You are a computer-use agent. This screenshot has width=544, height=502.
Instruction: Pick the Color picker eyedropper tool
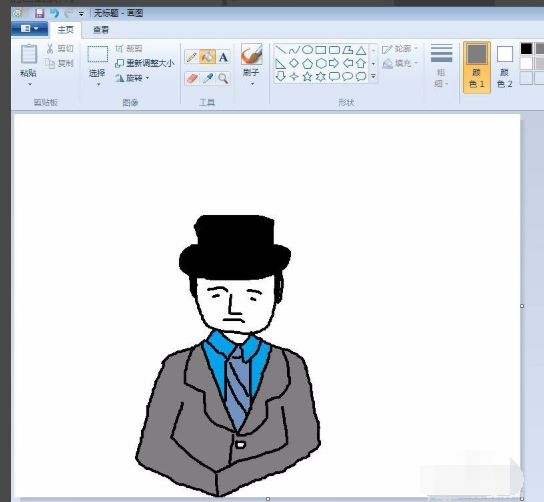[x=207, y=78]
